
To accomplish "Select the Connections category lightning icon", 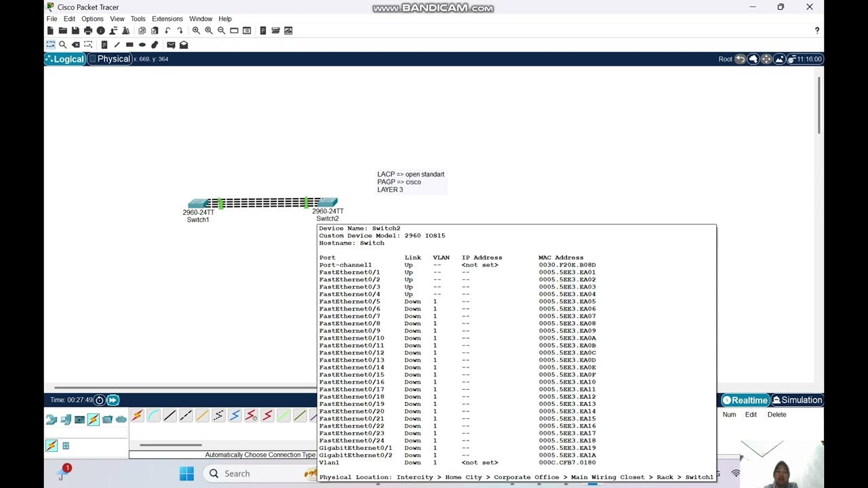I will point(94,420).
